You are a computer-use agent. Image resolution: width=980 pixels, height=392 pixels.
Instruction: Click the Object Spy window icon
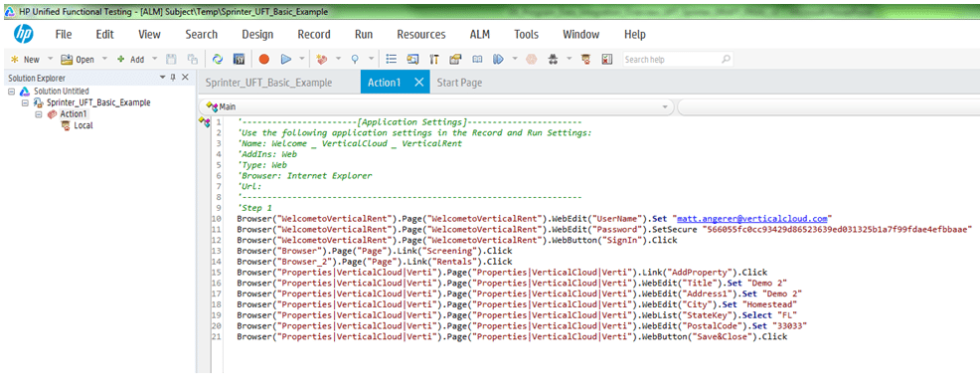click(412, 60)
